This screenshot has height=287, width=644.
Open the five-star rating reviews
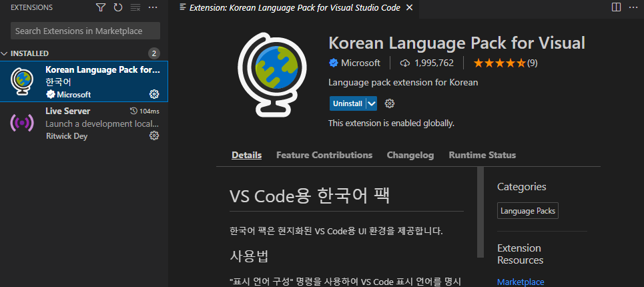pos(505,63)
